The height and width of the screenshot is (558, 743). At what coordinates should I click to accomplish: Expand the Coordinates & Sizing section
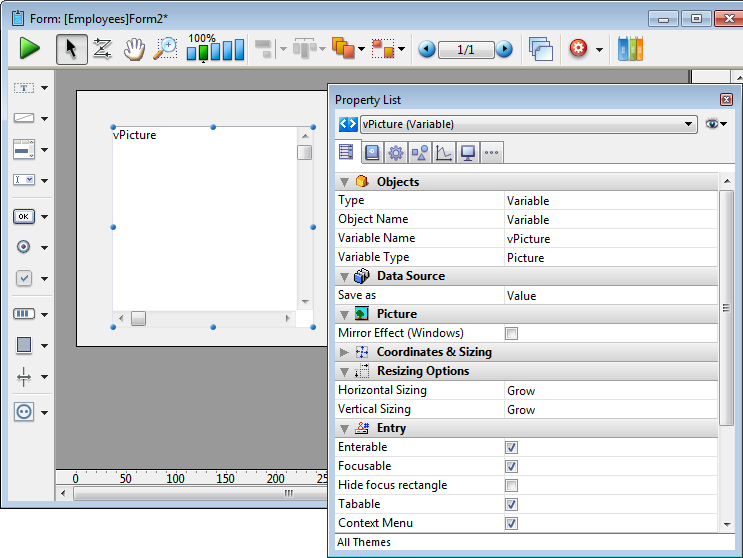point(345,352)
